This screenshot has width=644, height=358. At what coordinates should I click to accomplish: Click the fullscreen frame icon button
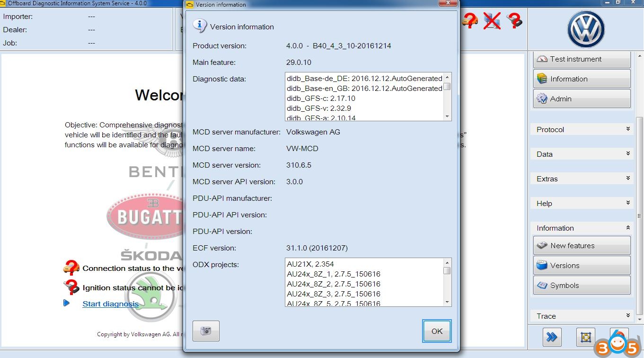pyautogui.click(x=585, y=337)
